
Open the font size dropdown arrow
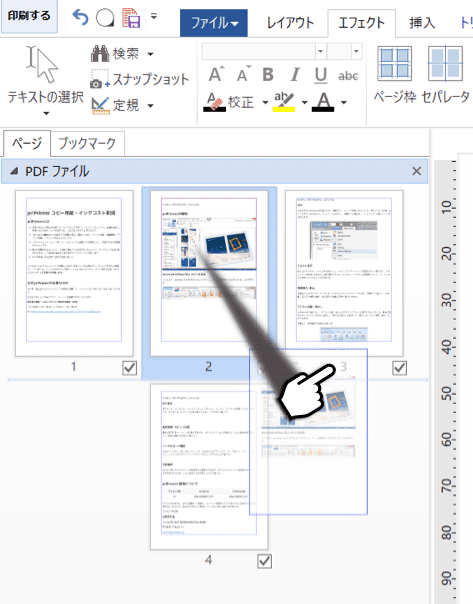[356, 51]
